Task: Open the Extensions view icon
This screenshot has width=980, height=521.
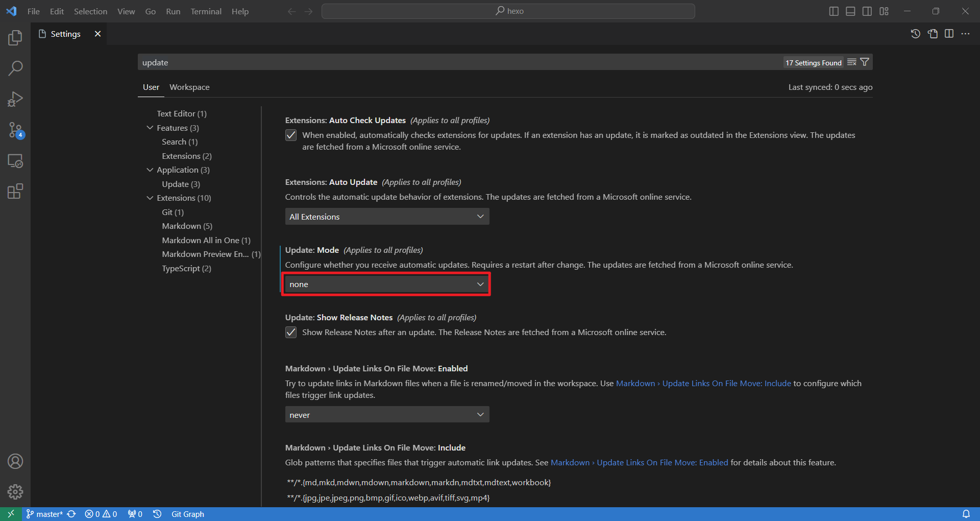Action: point(15,192)
